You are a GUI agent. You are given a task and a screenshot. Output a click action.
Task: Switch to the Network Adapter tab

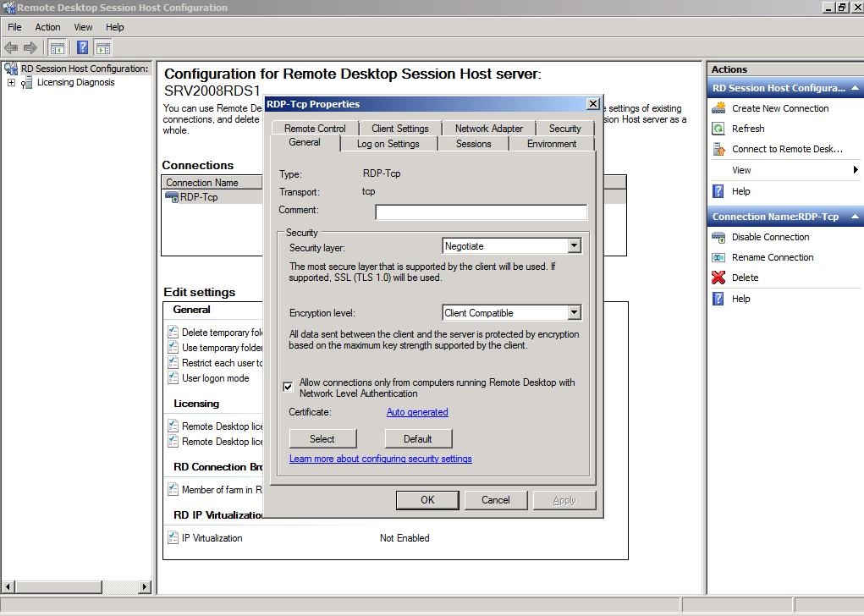pyautogui.click(x=489, y=129)
